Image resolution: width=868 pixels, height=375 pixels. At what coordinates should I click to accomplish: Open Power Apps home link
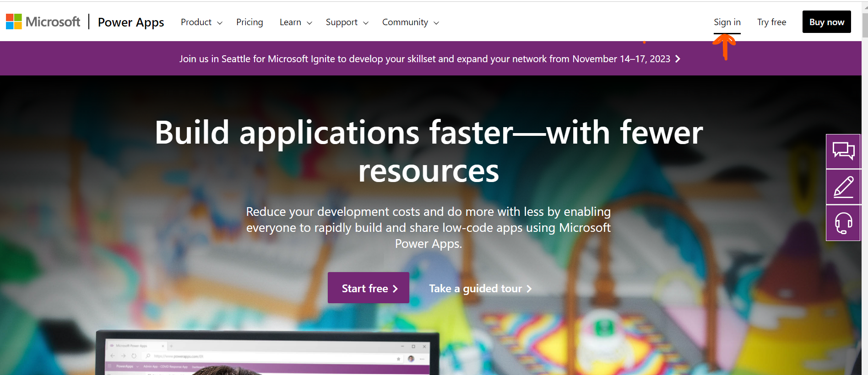(131, 22)
